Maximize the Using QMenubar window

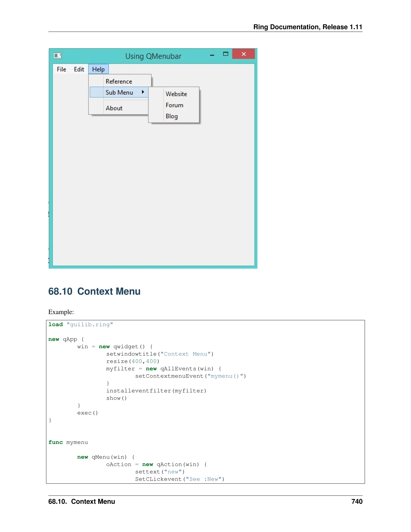coord(226,54)
